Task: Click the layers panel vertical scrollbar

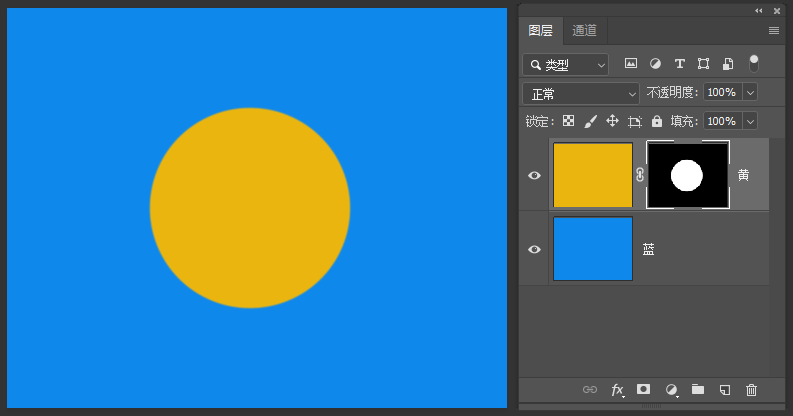Action: [778, 257]
